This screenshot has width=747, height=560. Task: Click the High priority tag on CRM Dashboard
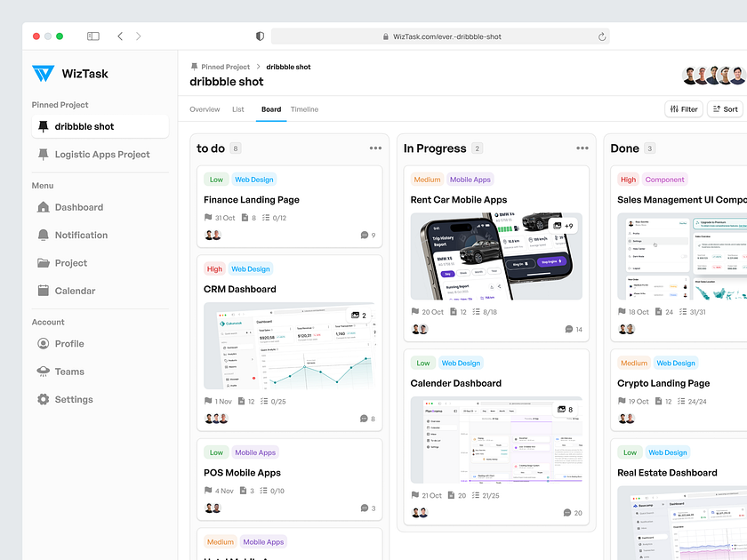click(x=213, y=268)
